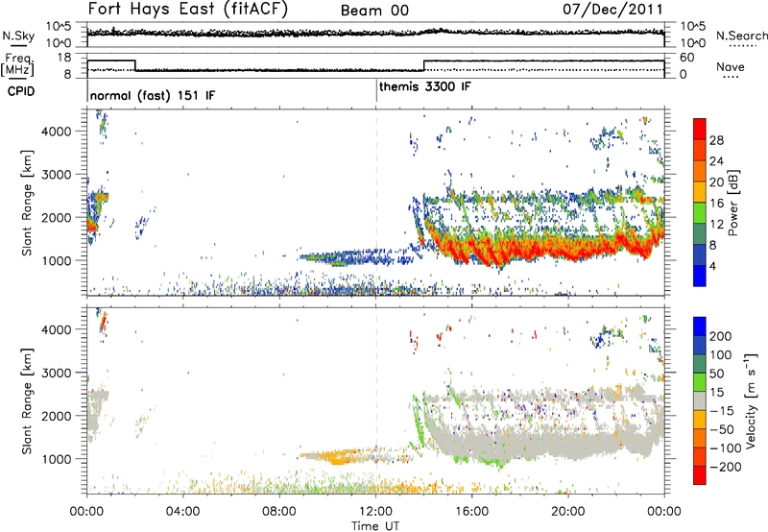Click the 'themis 3300 IF' text
This screenshot has height=532, width=768.
click(x=425, y=86)
